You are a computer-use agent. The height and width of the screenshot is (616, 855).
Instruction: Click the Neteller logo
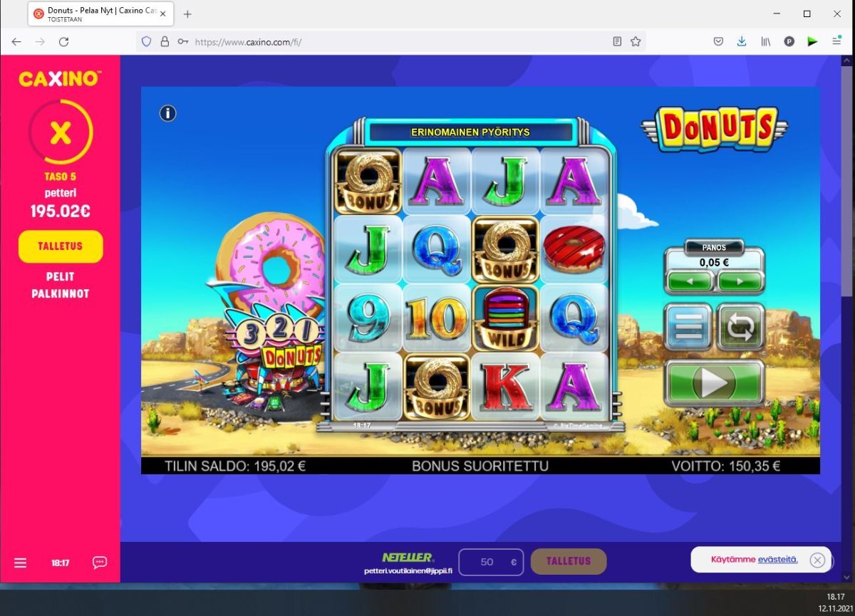click(408, 557)
